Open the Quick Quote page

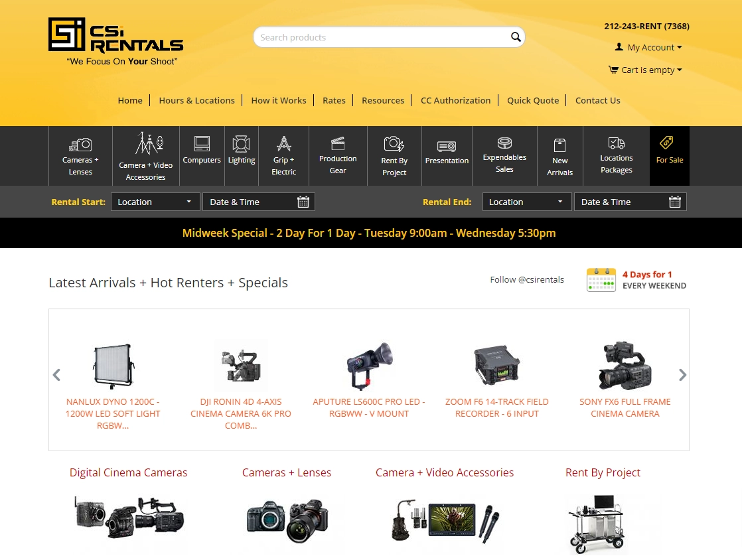click(533, 100)
